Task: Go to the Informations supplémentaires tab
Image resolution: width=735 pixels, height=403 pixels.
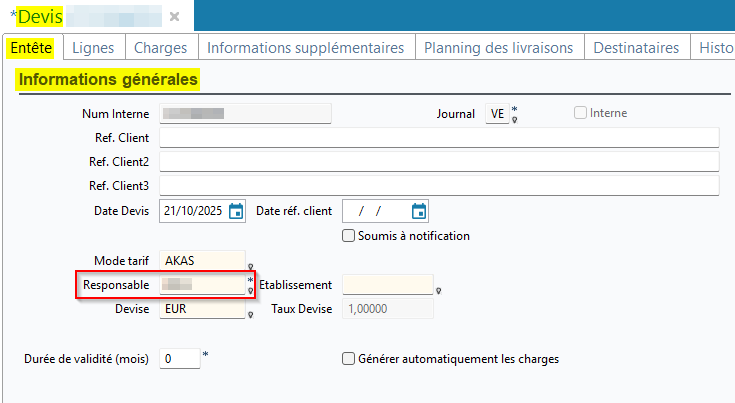Action: [x=305, y=47]
